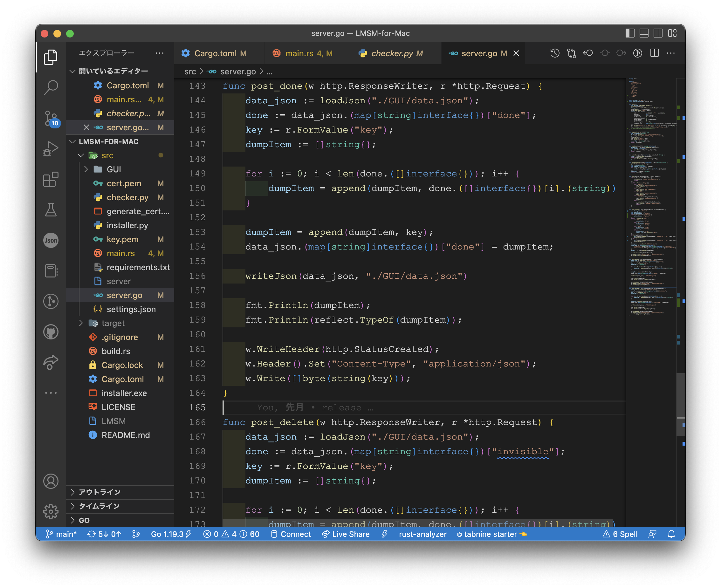Switch to the Cargo.toml editor tab
The width and height of the screenshot is (721, 588).
[x=215, y=53]
